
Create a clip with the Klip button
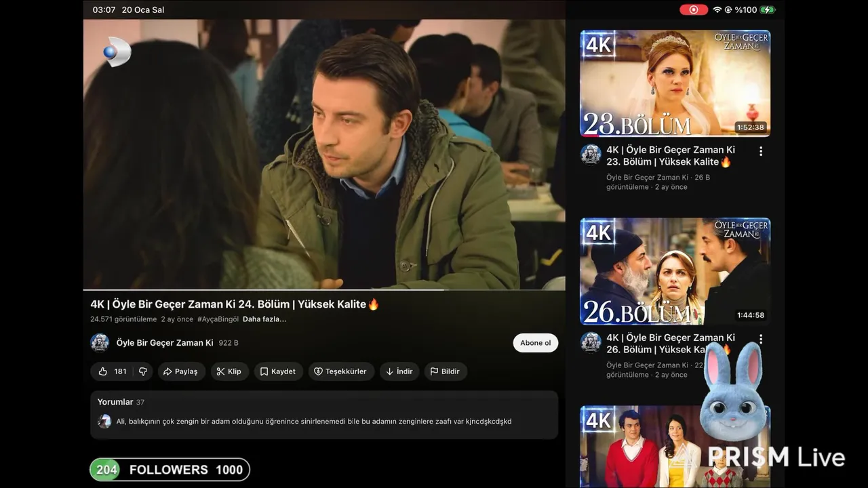pyautogui.click(x=229, y=371)
